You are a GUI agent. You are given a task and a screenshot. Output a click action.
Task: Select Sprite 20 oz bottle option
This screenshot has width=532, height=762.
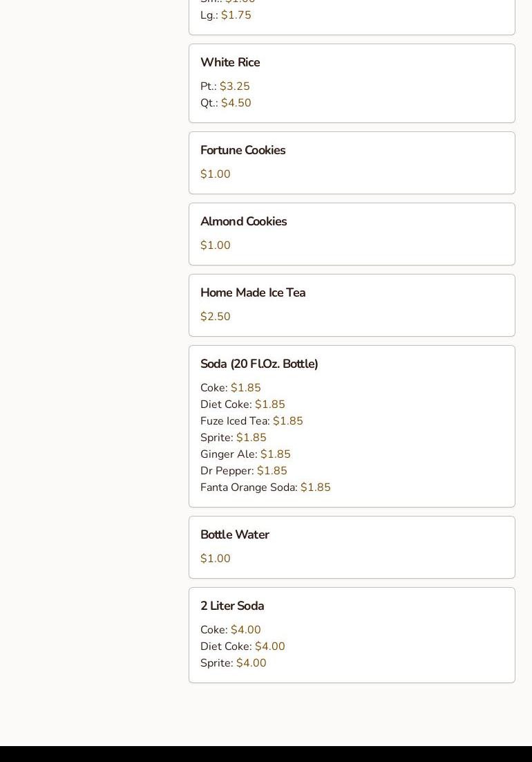(234, 438)
